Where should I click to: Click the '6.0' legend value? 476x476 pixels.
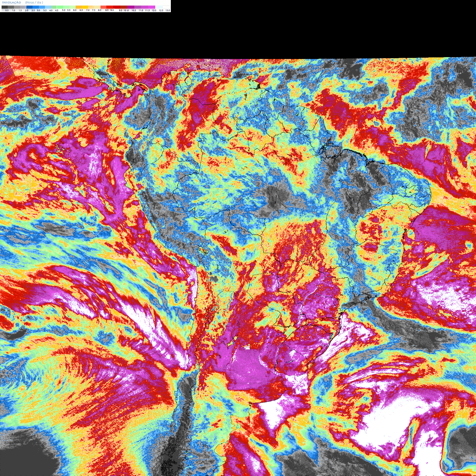pos(75,10)
